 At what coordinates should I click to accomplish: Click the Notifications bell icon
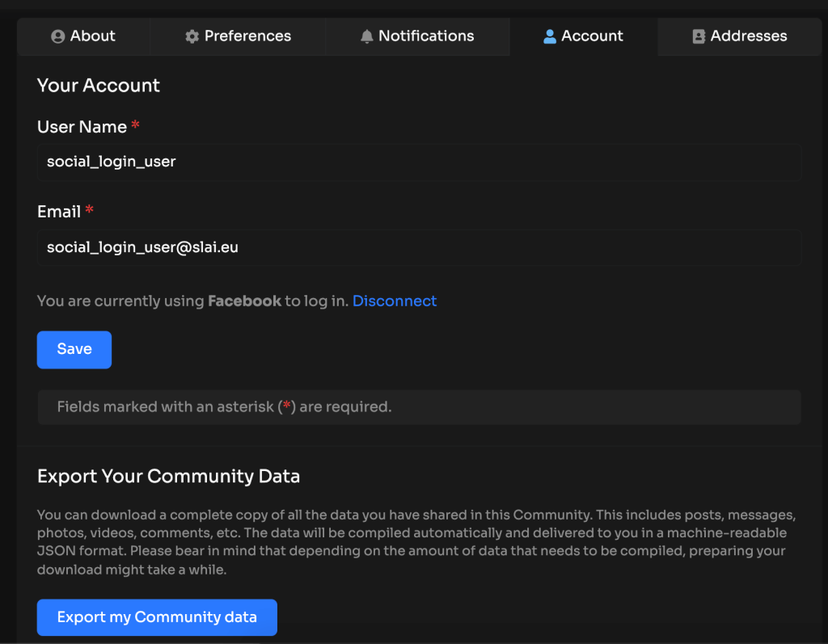tap(366, 36)
